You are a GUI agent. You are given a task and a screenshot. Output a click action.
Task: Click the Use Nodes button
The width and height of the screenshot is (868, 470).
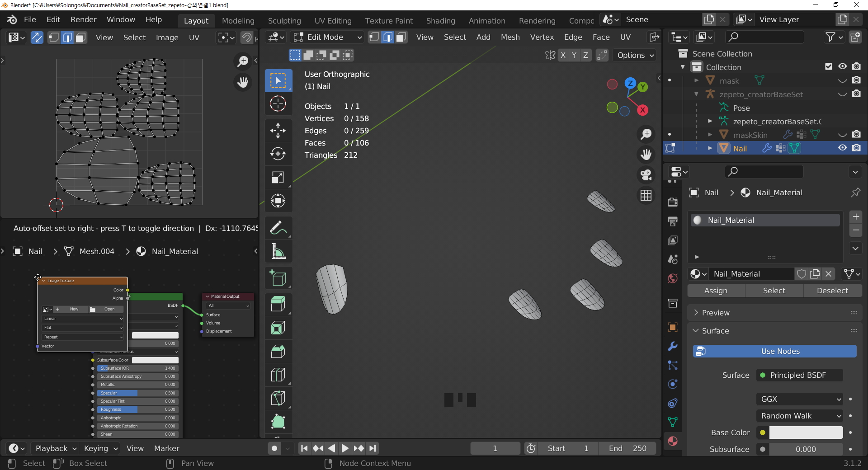click(775, 351)
